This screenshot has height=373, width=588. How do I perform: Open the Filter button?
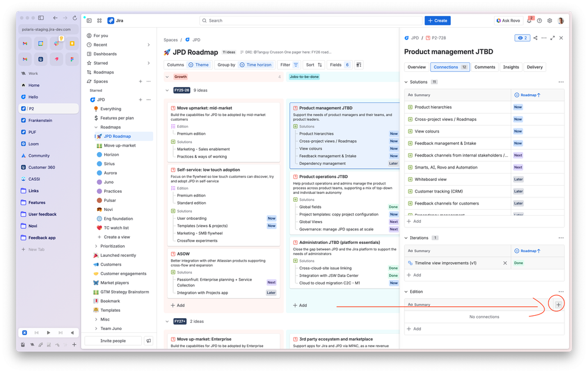289,65
